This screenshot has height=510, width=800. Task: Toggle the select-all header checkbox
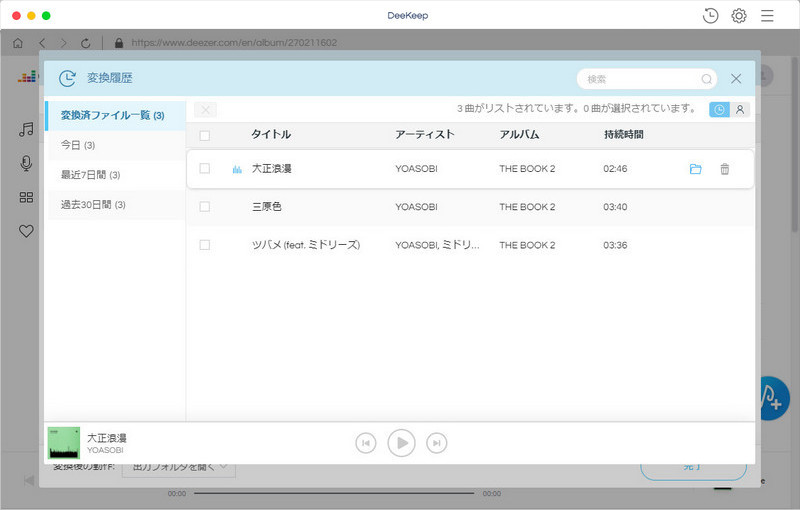click(x=205, y=136)
